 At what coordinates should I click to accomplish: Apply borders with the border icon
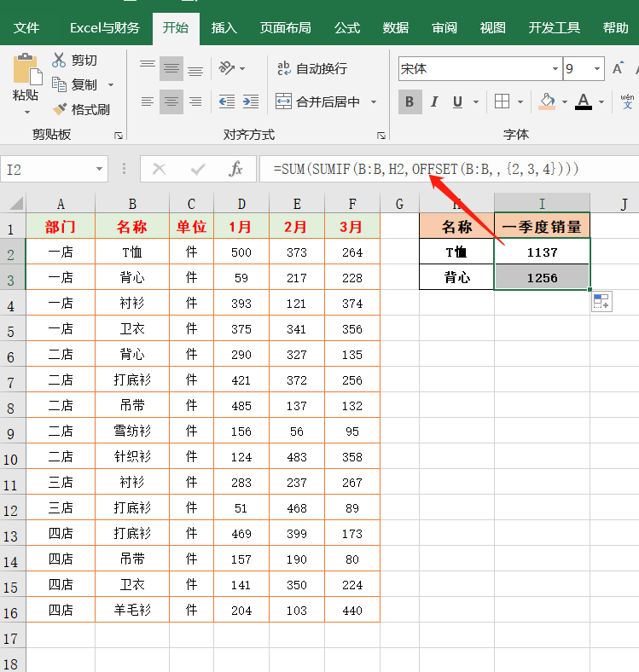(502, 101)
